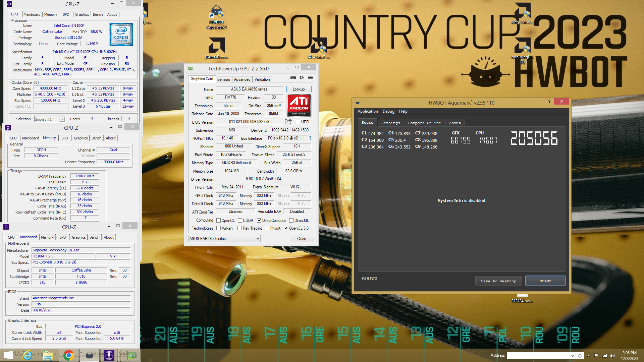Image resolution: width=644 pixels, height=362 pixels.
Task: Click the 4000.00 MHz Core Speed value
Action: click(51, 88)
